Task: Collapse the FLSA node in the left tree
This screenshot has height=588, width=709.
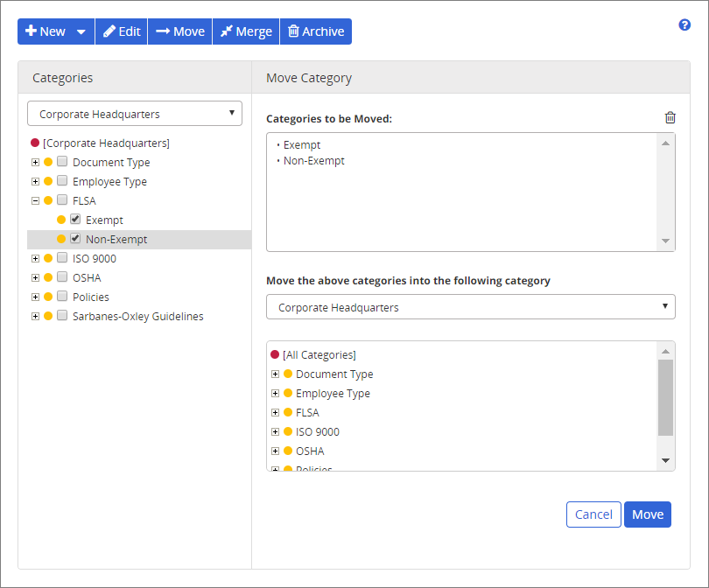Action: [35, 200]
